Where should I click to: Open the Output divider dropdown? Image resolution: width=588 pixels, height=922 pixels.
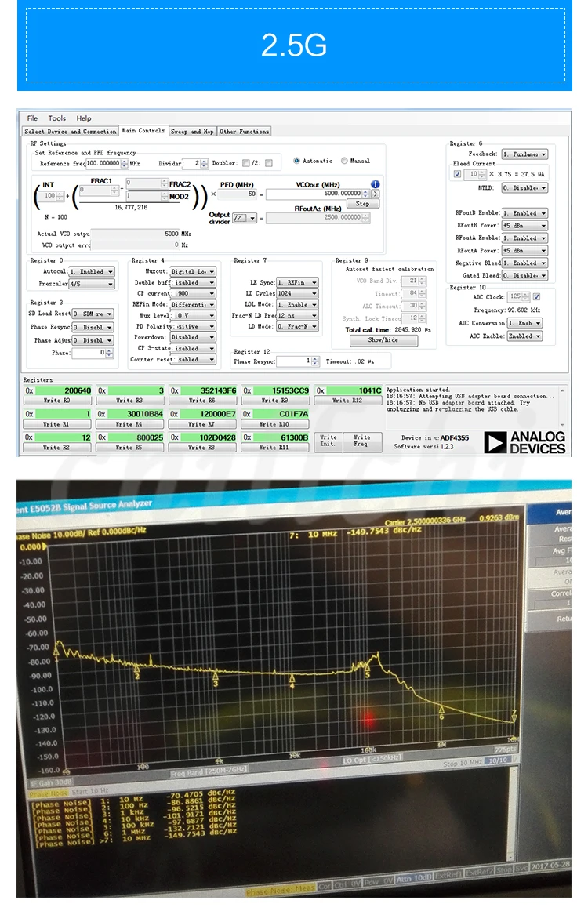coord(245,218)
